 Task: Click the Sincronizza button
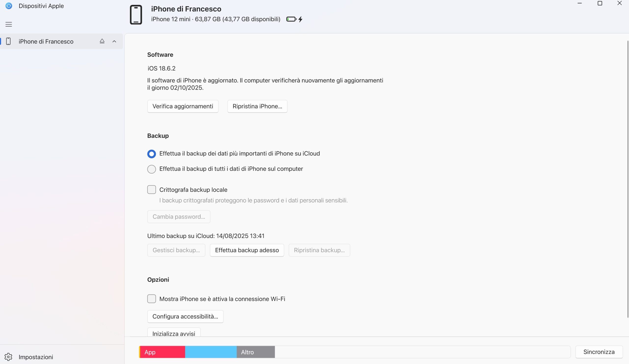pyautogui.click(x=599, y=352)
